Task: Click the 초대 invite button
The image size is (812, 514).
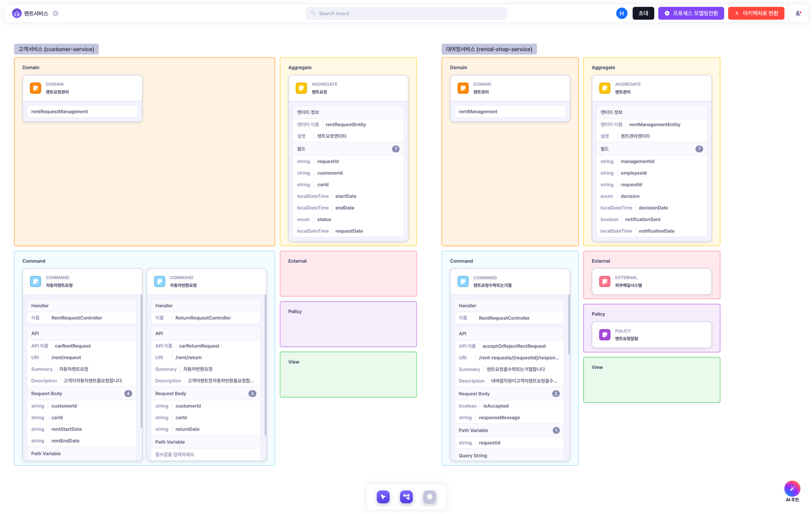Action: click(643, 13)
